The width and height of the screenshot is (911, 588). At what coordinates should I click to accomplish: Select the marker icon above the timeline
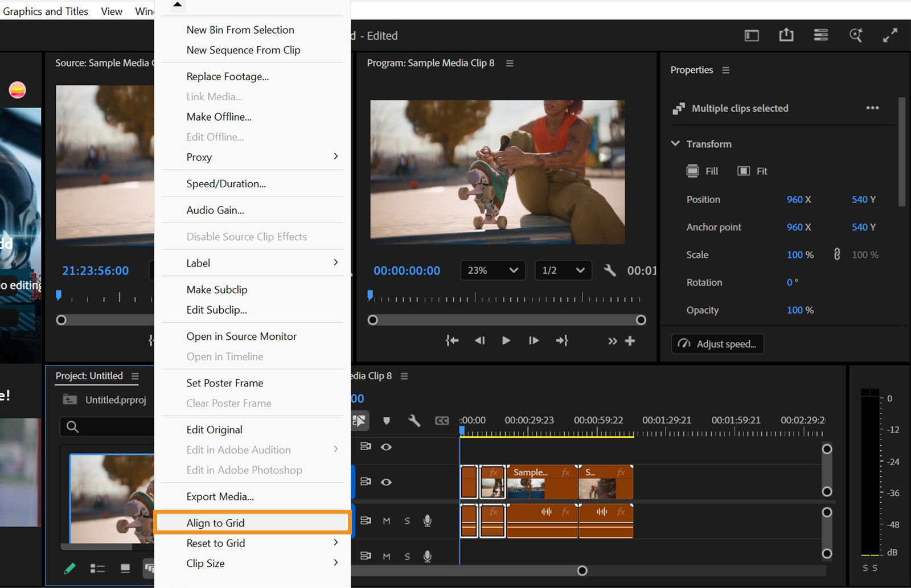(387, 421)
